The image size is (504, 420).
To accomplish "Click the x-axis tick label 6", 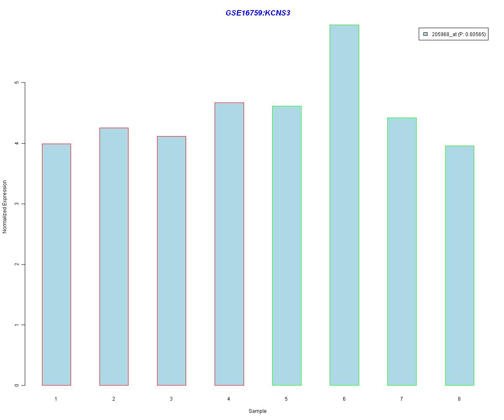I will (344, 399).
